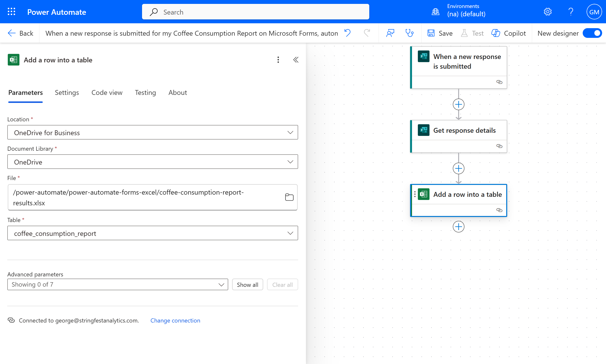Add step below Add a row into a table
The image size is (606, 364).
[x=458, y=227]
